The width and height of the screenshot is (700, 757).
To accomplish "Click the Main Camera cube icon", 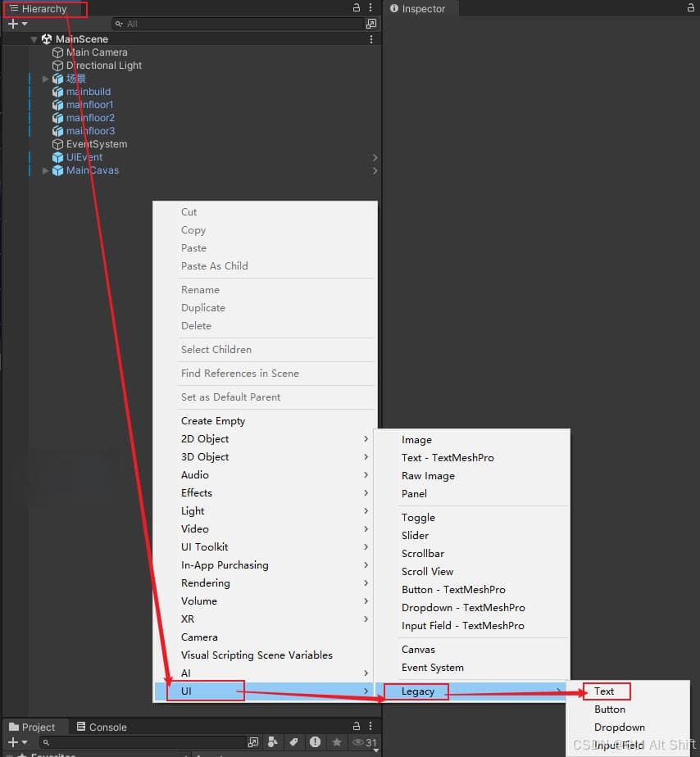I will click(57, 52).
